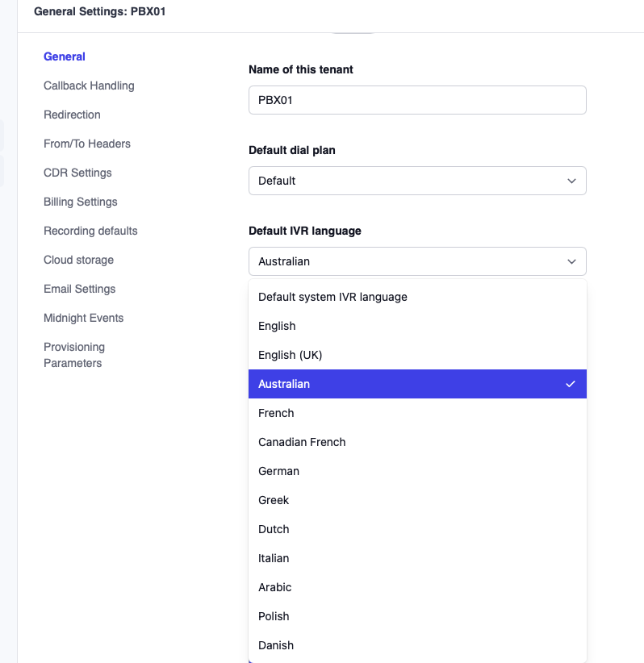This screenshot has width=644, height=663.
Task: Collapse the Default IVR language dropdown
Action: (416, 261)
